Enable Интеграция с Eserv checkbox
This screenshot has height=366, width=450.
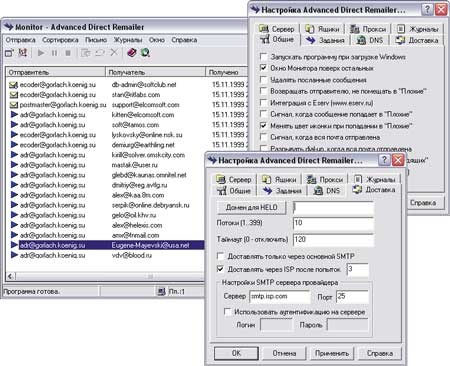tap(264, 103)
